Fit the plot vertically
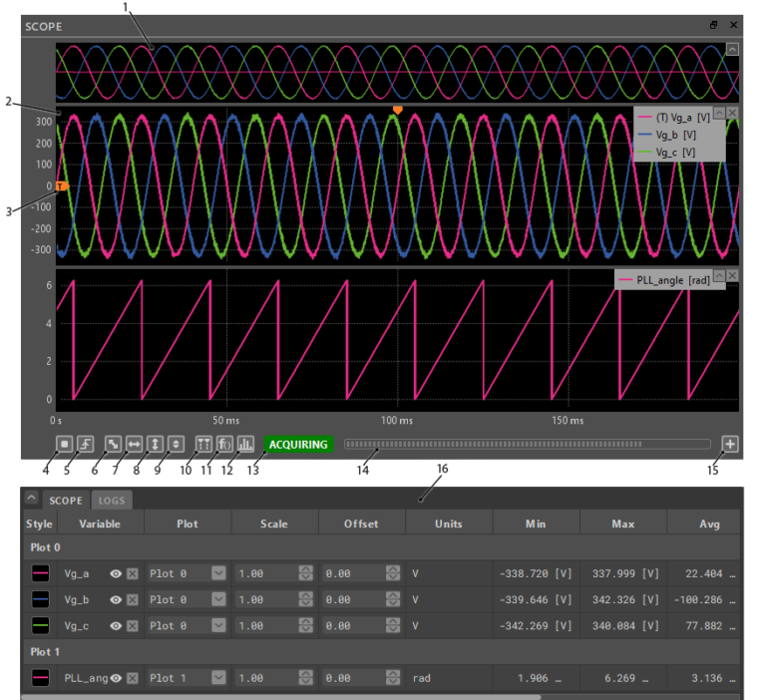 (155, 444)
